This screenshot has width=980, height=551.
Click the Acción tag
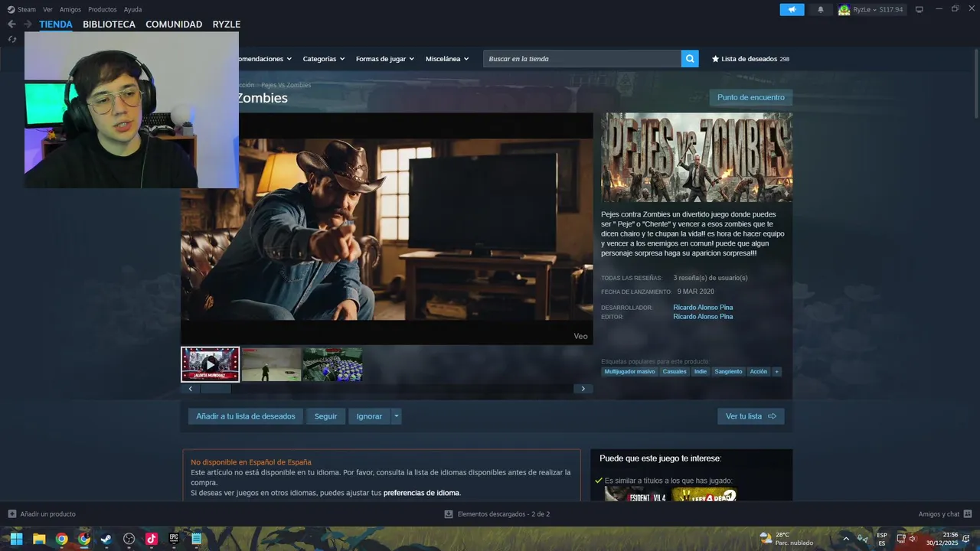click(759, 371)
